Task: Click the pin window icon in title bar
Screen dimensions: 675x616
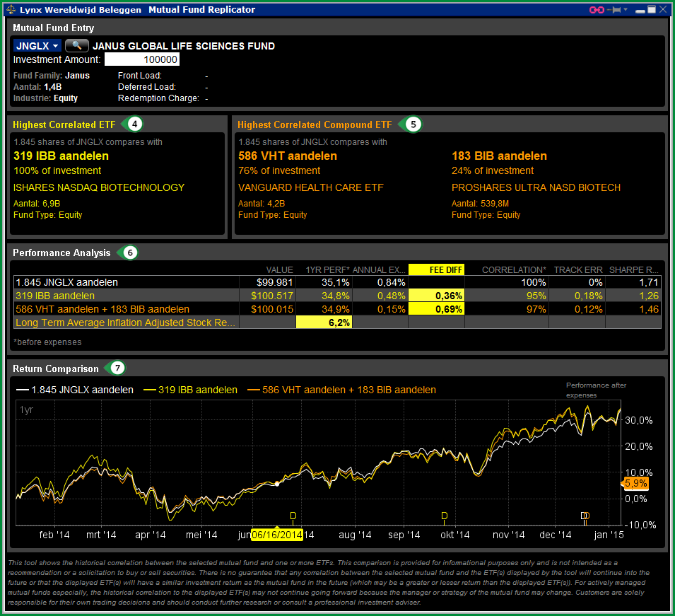Action: [614, 10]
